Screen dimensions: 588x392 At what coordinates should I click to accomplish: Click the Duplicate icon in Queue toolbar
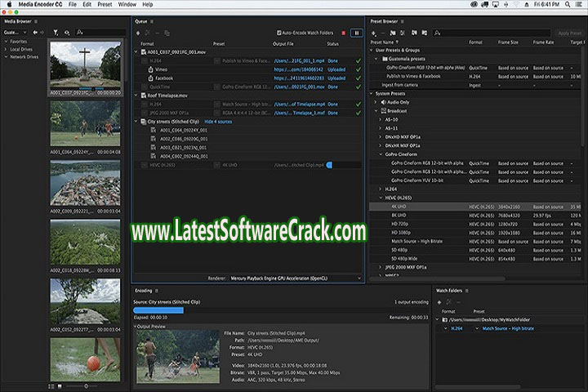pyautogui.click(x=167, y=33)
